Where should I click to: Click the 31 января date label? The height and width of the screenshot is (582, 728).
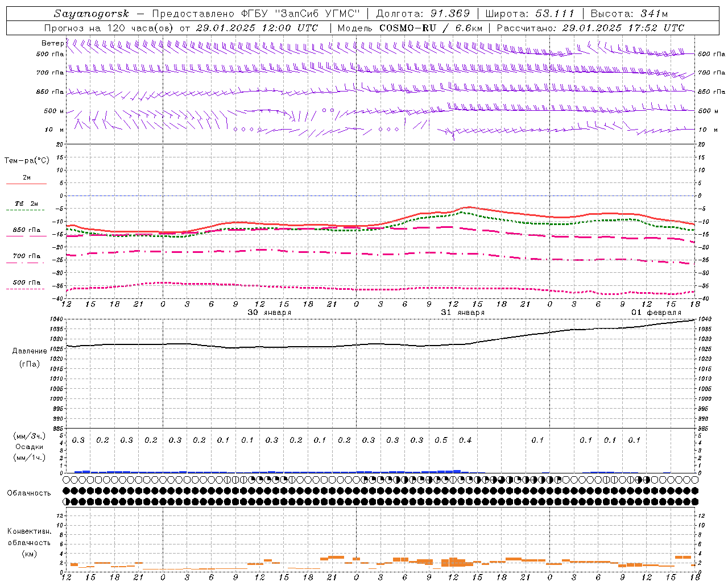463,313
